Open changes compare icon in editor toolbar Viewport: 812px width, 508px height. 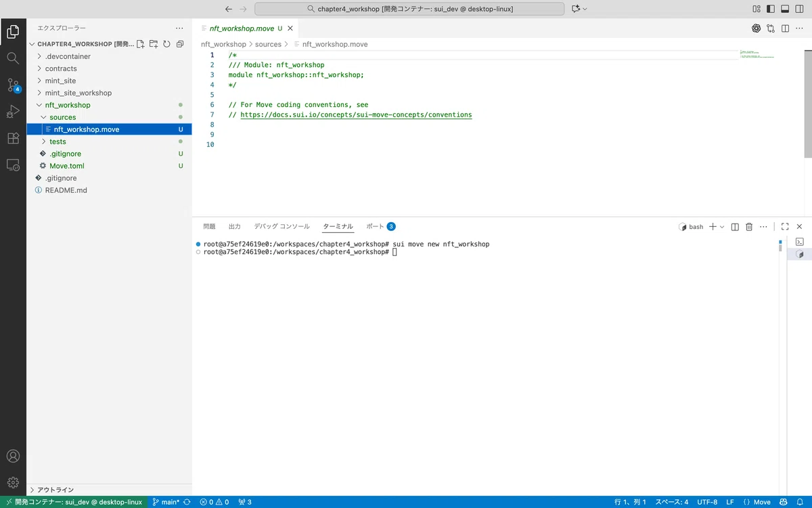click(771, 28)
